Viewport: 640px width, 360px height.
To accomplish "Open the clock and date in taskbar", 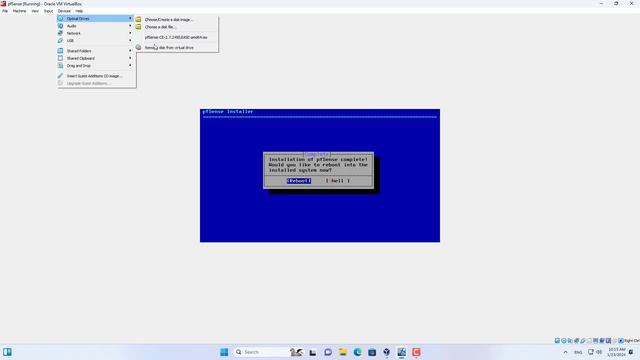I will pyautogui.click(x=617, y=352).
